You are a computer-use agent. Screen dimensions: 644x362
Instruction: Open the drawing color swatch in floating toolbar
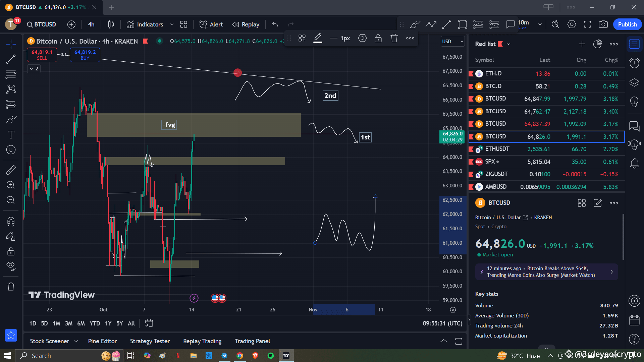pos(318,38)
